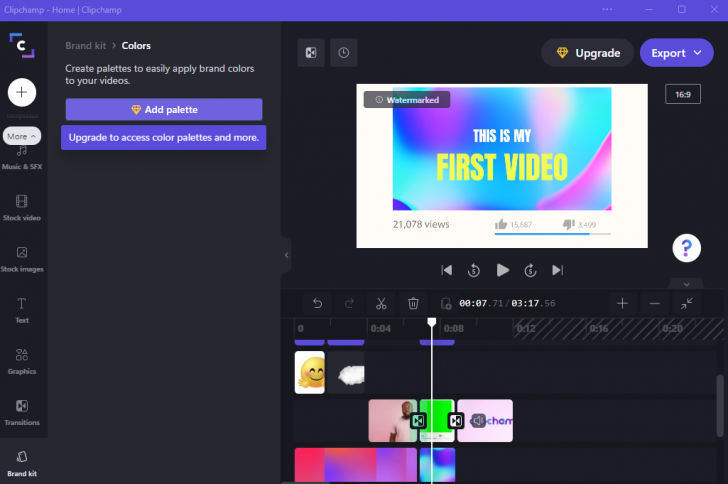The image size is (728, 484).
Task: Select the Brand kit tab
Action: coord(22,464)
